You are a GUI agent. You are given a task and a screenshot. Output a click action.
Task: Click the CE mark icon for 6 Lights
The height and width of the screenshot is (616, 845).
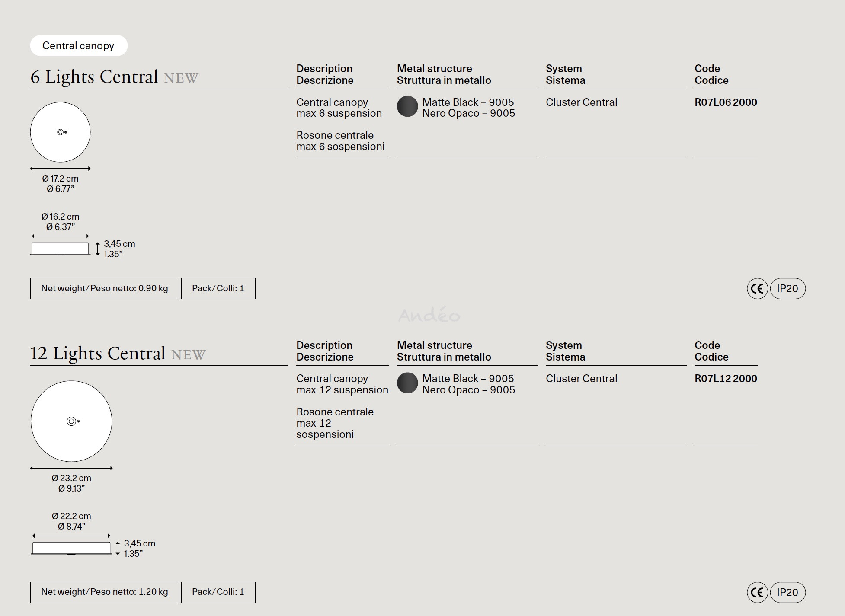[757, 289]
